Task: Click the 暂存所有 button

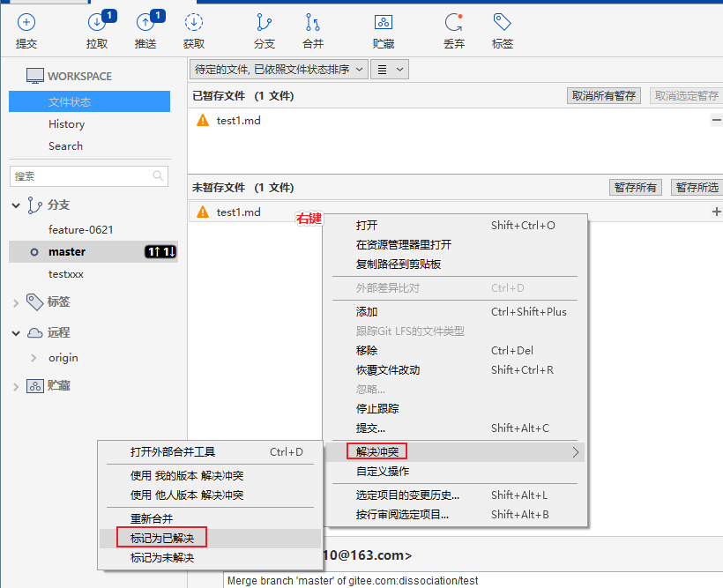Action: pos(636,188)
